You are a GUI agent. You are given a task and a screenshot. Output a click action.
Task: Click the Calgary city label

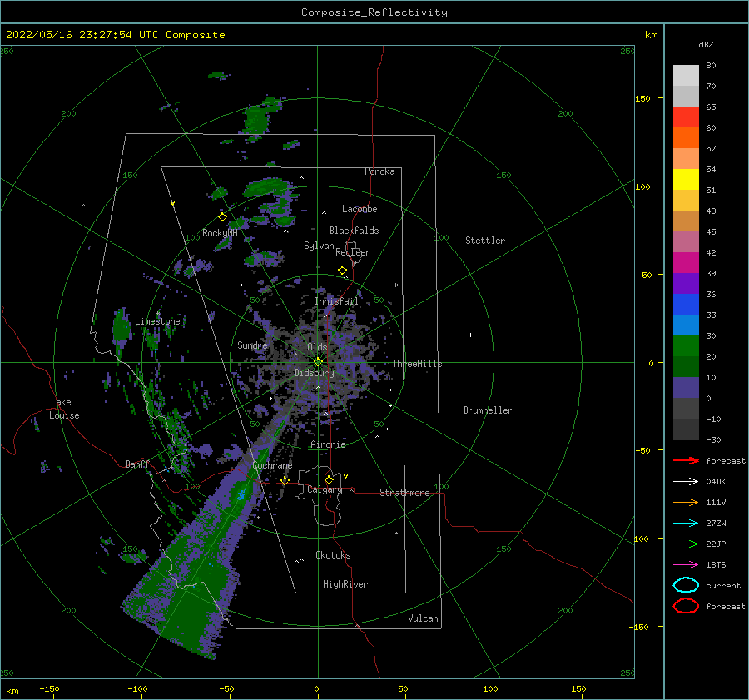coord(325,489)
